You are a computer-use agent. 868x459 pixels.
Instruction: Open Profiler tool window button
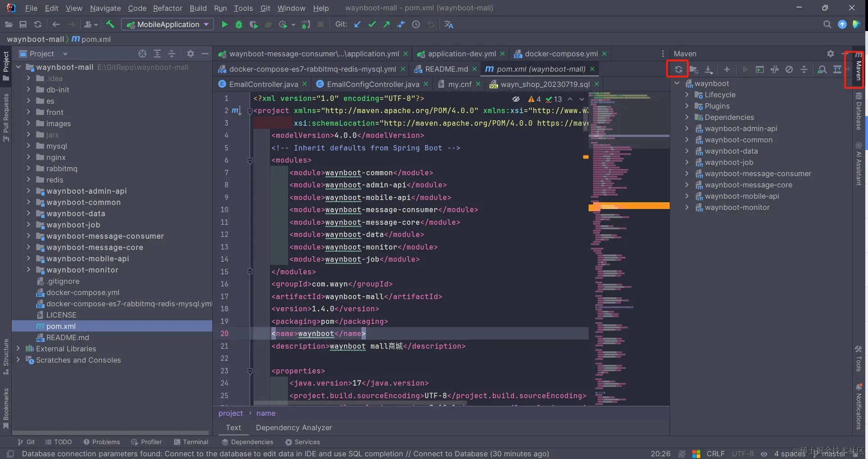[x=146, y=442]
